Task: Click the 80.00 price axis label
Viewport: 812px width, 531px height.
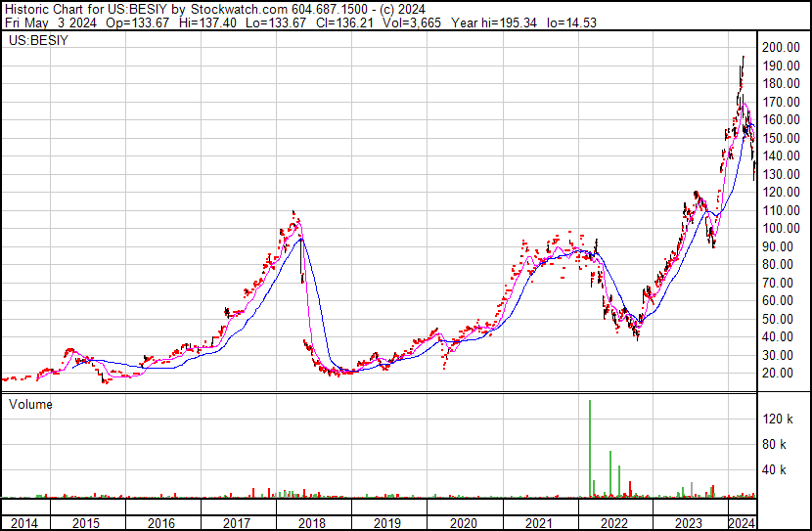Action: (x=778, y=264)
